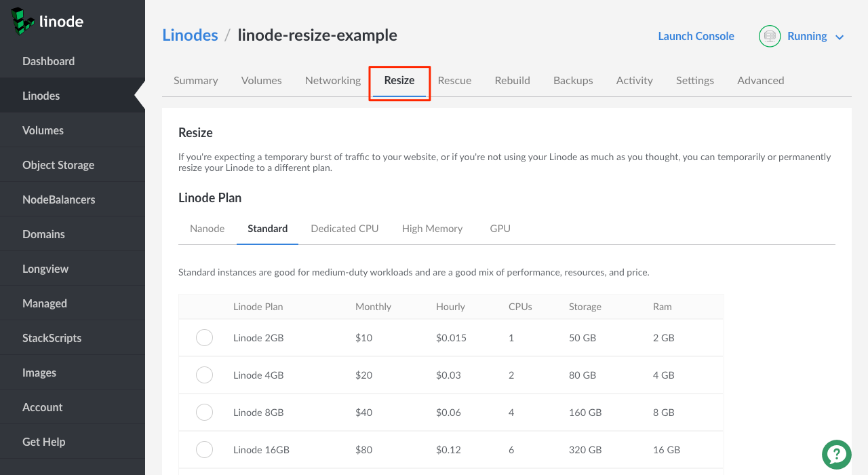Image resolution: width=868 pixels, height=475 pixels.
Task: Select the Linode 2GB plan
Action: [204, 337]
